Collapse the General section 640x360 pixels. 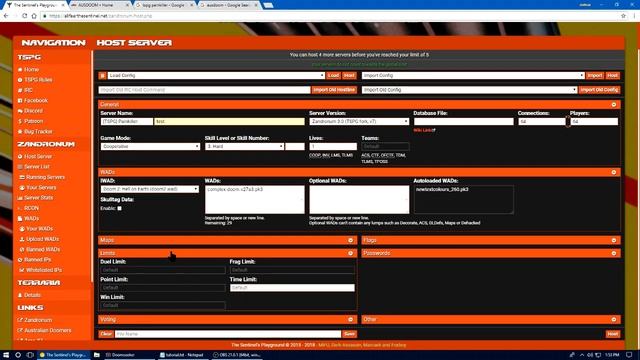pos(613,105)
